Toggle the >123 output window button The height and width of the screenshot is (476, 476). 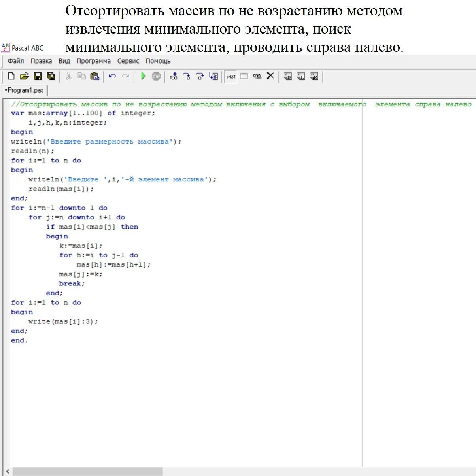click(x=231, y=76)
